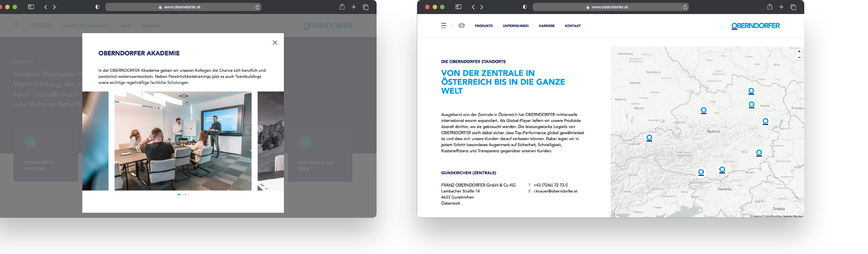Open Karriere menu item
868x254 pixels.
pyautogui.click(x=547, y=26)
